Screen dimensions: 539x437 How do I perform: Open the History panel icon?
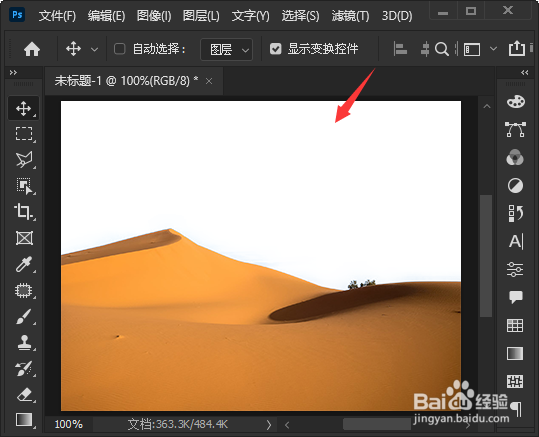tap(515, 213)
